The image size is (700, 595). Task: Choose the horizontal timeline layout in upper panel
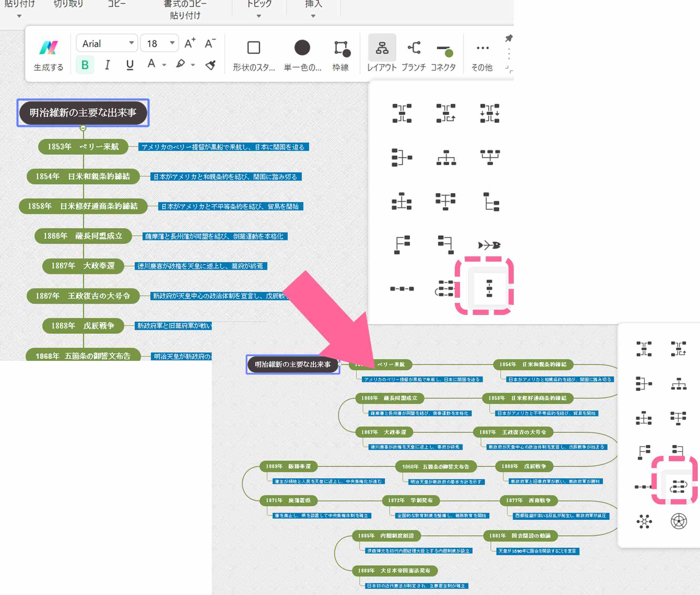pos(402,289)
